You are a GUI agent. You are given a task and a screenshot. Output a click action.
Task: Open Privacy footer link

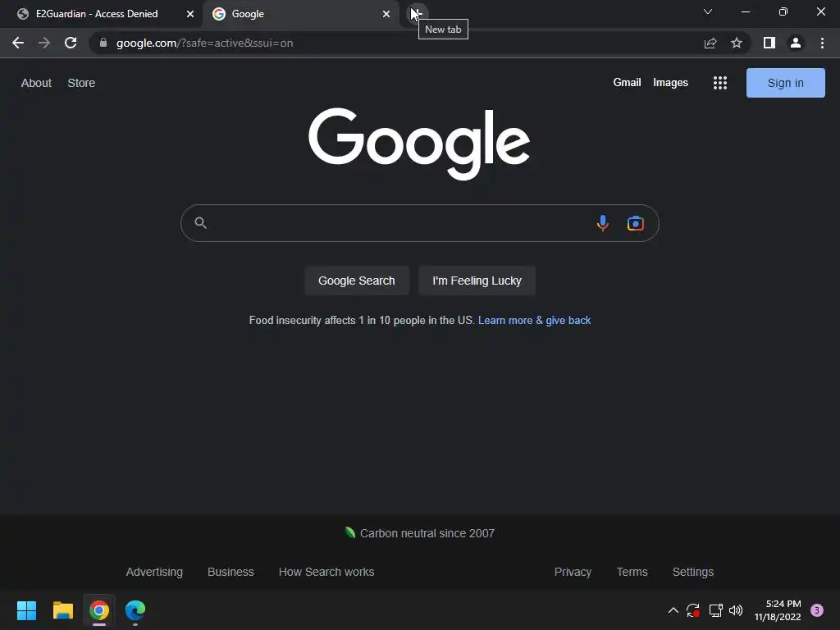pos(573,572)
